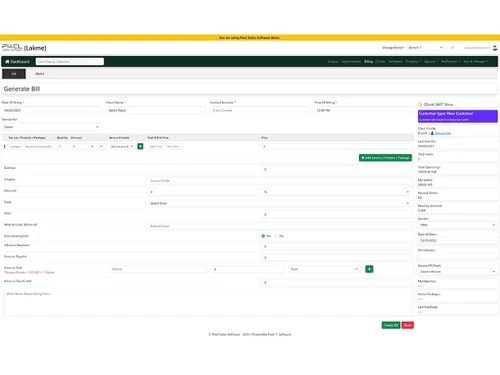Click the Advance Received field
This screenshot has height=375, width=500.
click(x=336, y=246)
